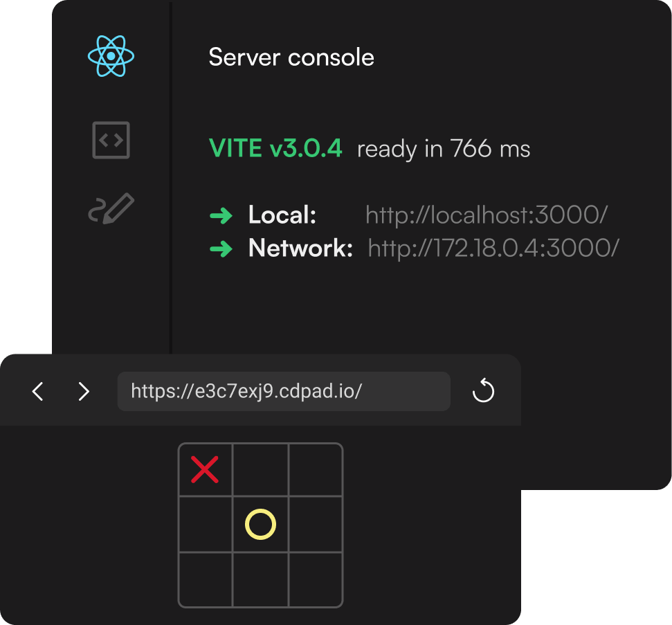Click the yellow O mark on the board

260,525
